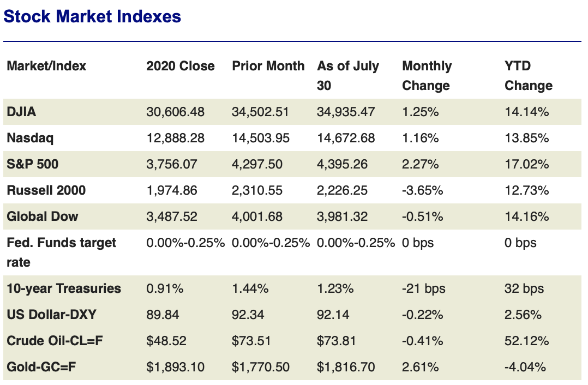Click the YTD Change column header
The height and width of the screenshot is (385, 588).
[528, 76]
